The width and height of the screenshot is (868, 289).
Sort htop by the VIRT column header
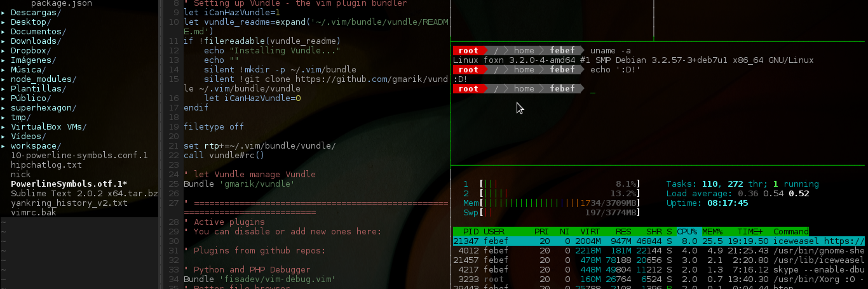click(x=590, y=231)
